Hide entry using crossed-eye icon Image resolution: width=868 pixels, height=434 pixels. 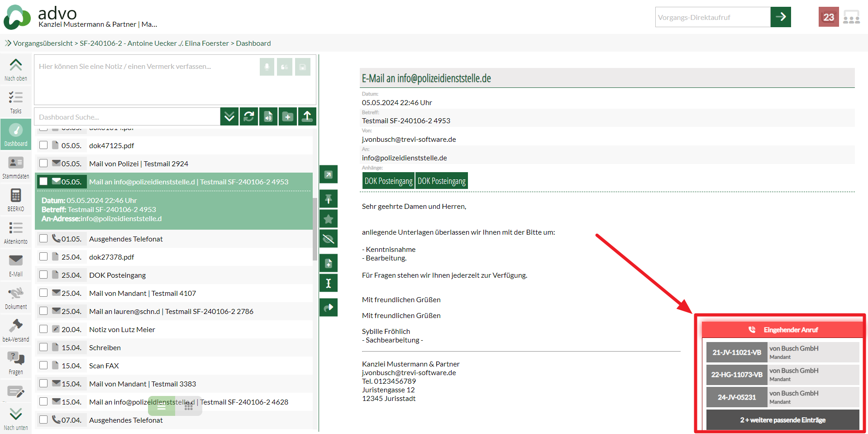329,239
